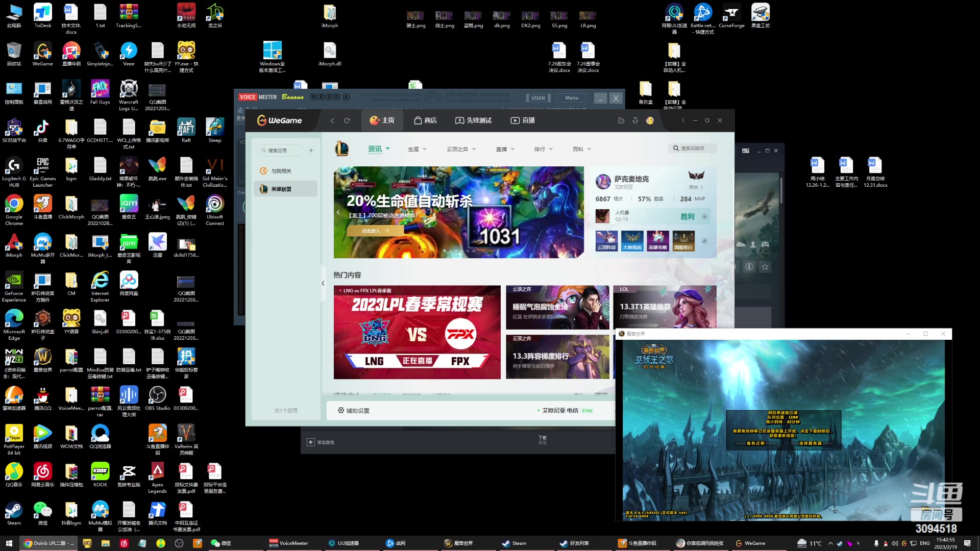Viewport: 980px width, 551px height.
Task: Switch to the 直播 tab in the WeGame top bar
Action: (523, 120)
